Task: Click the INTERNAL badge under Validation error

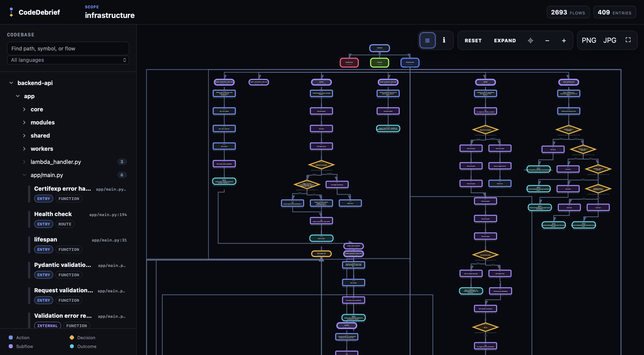Action: point(48,325)
